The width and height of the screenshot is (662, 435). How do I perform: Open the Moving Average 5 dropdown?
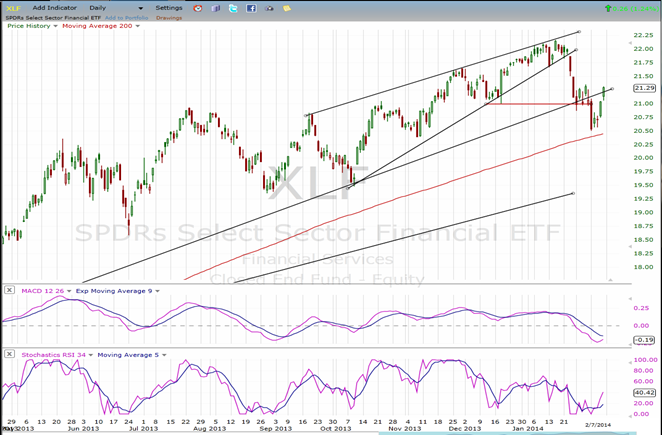point(164,355)
